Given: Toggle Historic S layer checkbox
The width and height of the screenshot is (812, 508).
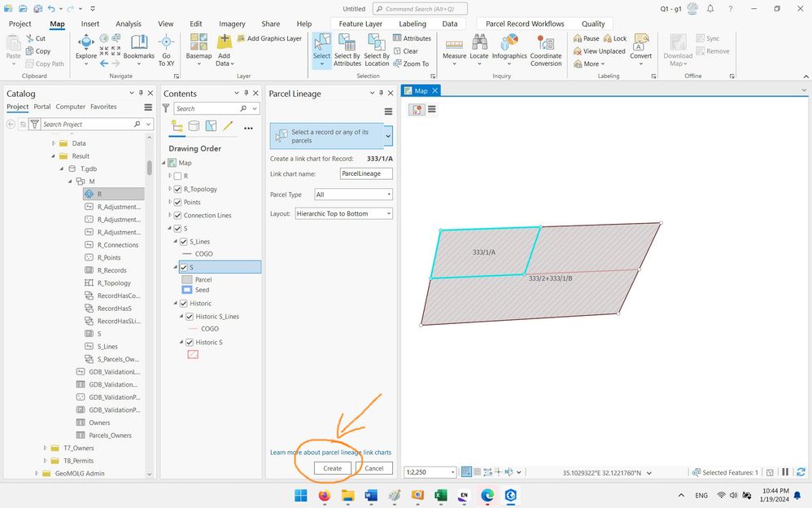Looking at the screenshot, I should click(190, 342).
